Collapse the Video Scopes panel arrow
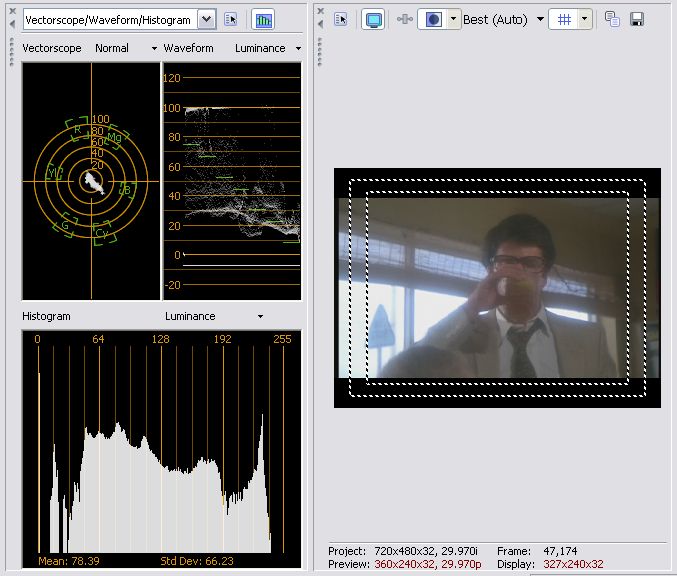The height and width of the screenshot is (576, 677). coord(13,24)
